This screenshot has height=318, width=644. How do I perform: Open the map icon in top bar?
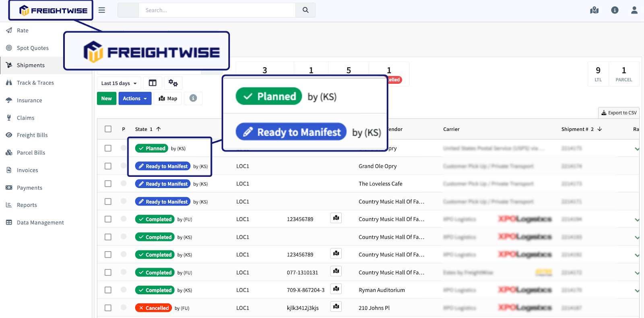[594, 10]
